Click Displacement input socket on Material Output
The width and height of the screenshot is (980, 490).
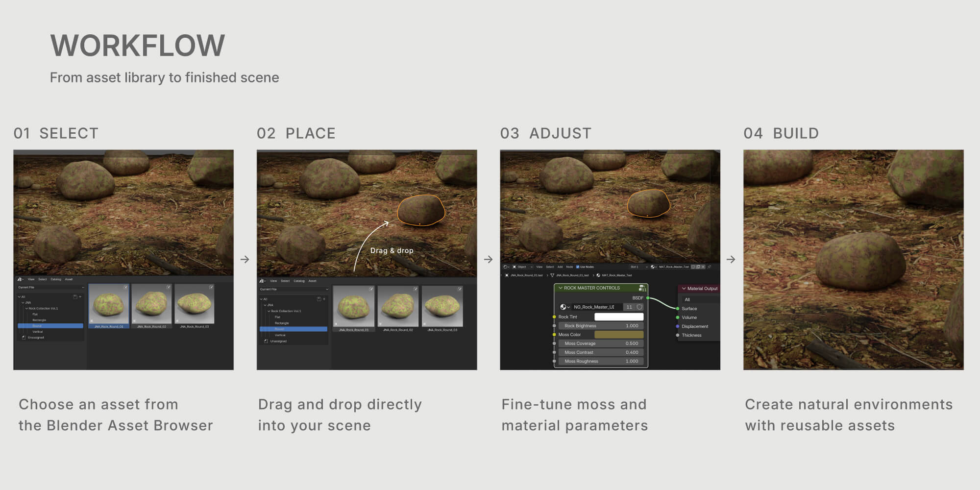678,326
